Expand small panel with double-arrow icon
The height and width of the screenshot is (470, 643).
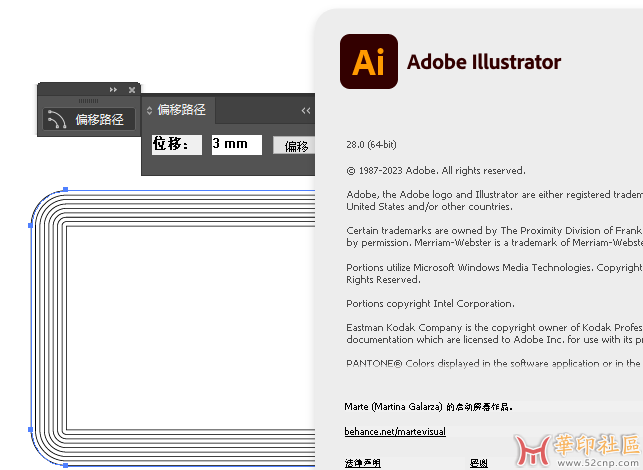113,89
